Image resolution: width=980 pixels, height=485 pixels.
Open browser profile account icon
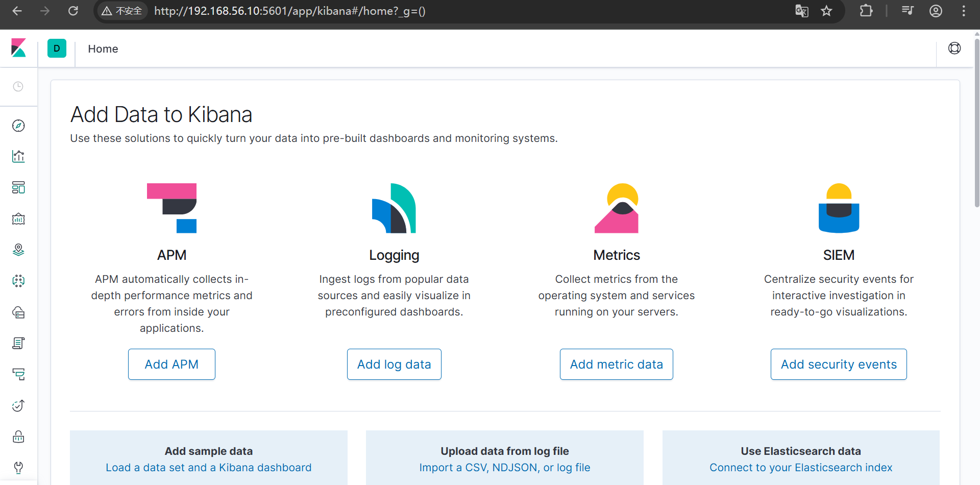pyautogui.click(x=936, y=11)
